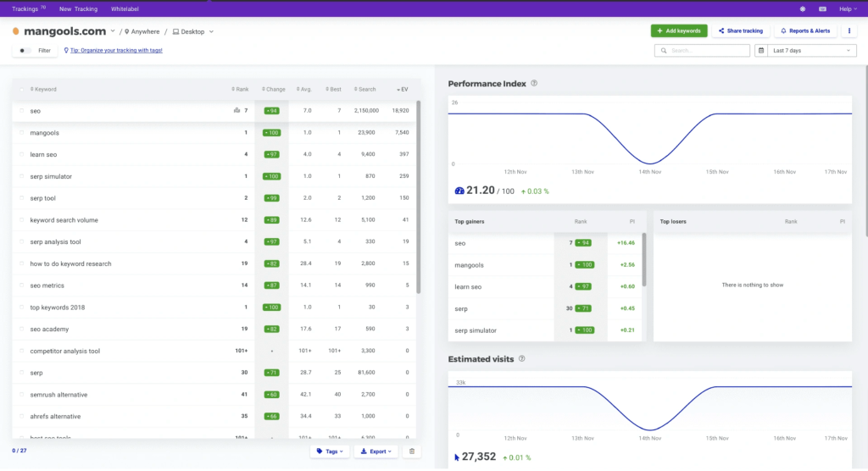This screenshot has width=868, height=471.
Task: Click the location pin icon near Anywhere
Action: (x=127, y=31)
